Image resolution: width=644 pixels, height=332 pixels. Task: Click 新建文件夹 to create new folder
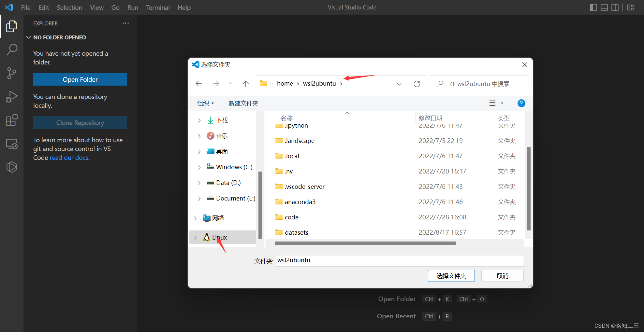point(243,103)
